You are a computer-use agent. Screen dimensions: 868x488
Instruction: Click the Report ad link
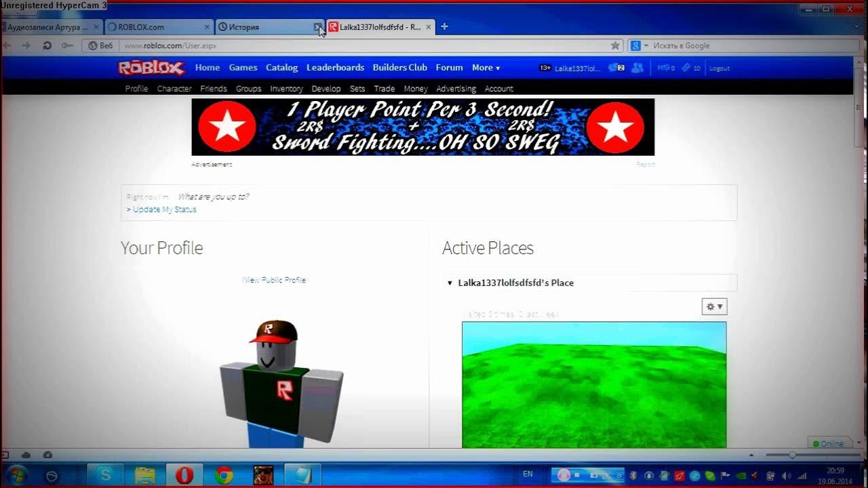coord(646,165)
